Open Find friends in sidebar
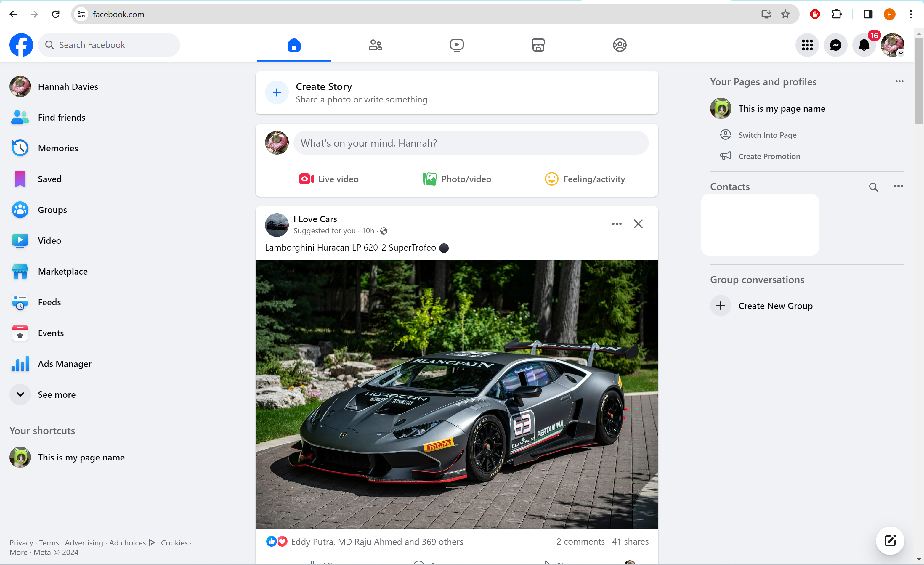Screen dimensions: 924x565 [107, 117]
